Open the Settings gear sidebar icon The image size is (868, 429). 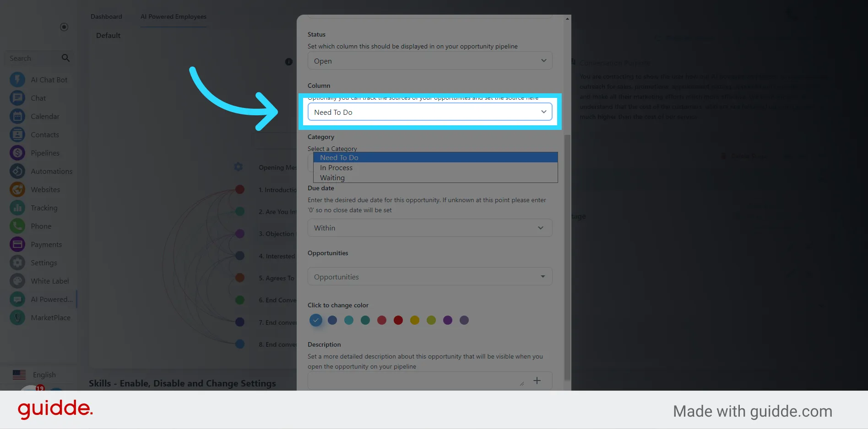(17, 263)
